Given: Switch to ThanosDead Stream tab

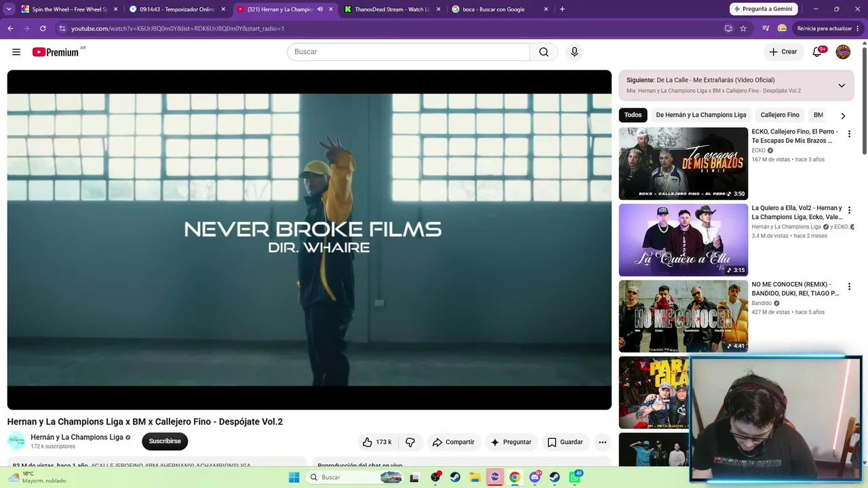Looking at the screenshot, I should pos(393,9).
